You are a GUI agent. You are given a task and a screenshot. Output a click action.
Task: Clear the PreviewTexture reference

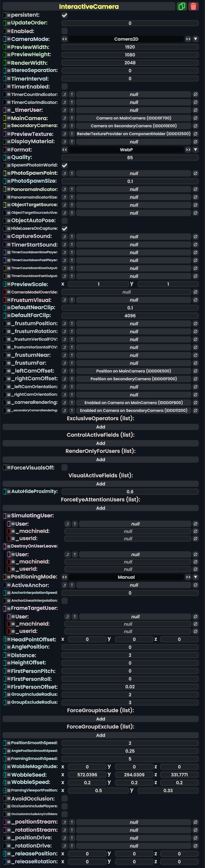pyautogui.click(x=195, y=134)
